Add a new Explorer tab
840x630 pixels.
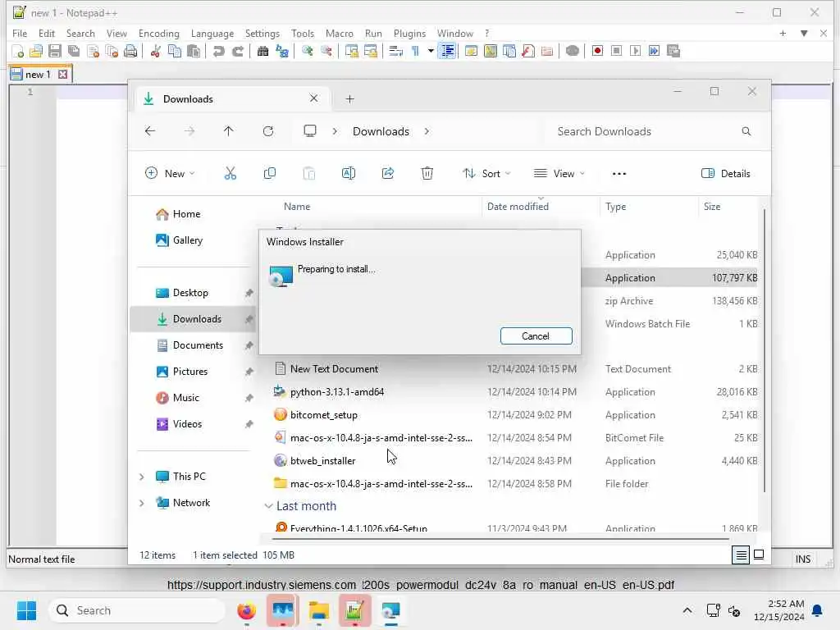click(349, 98)
